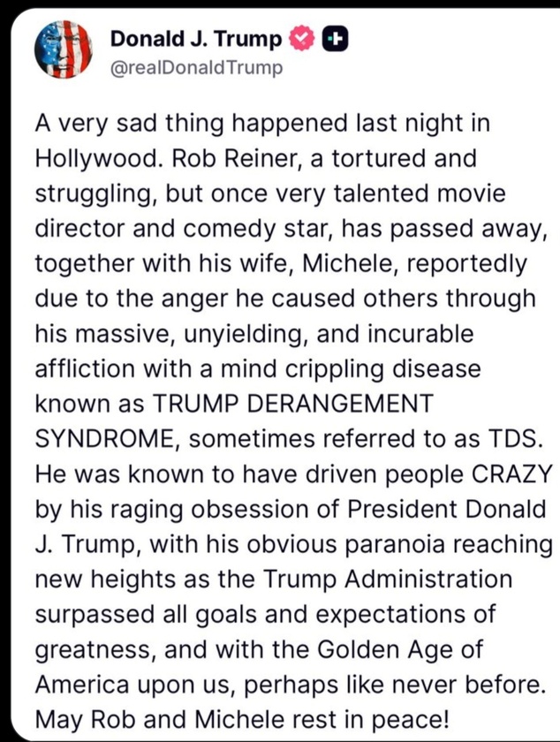Open the Donald J. Trump display name
This screenshot has height=742, width=560.
[x=196, y=39]
